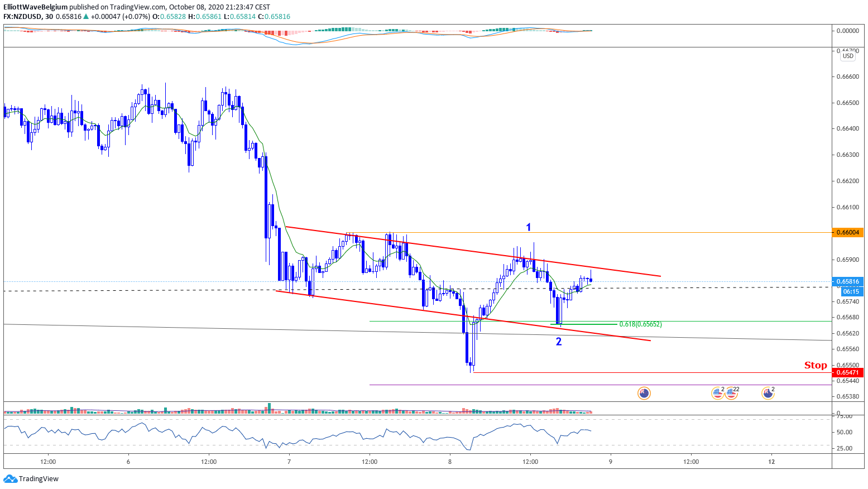This screenshot has height=489, width=868.
Task: Select the FX:NZDUSD symbol label
Action: pyautogui.click(x=22, y=17)
